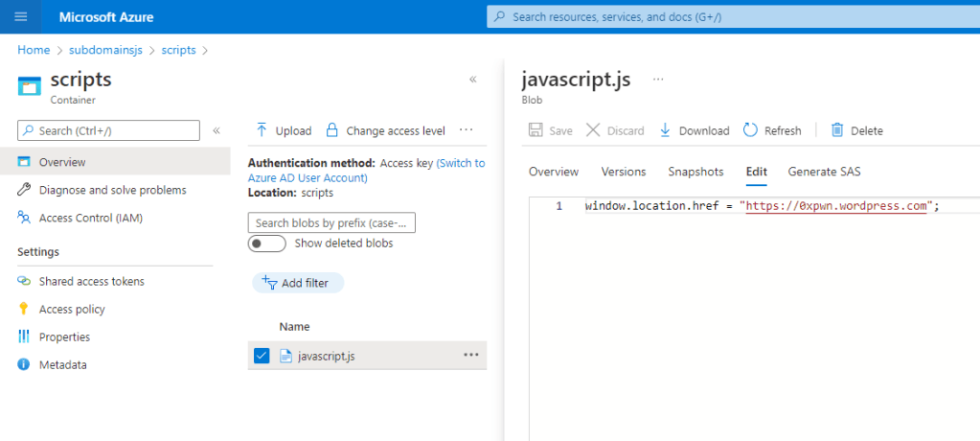Click the Search blobs by prefix field
Viewport: 980px width, 441px height.
(x=331, y=223)
